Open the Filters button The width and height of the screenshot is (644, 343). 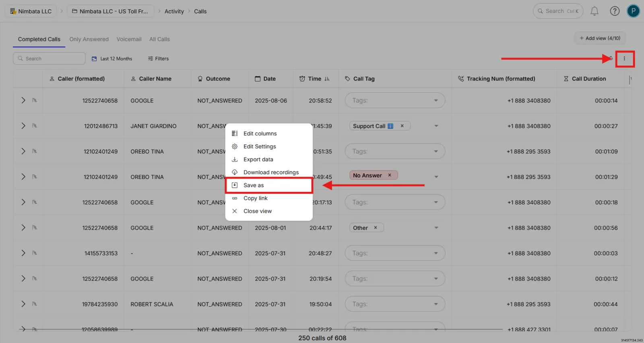point(158,58)
